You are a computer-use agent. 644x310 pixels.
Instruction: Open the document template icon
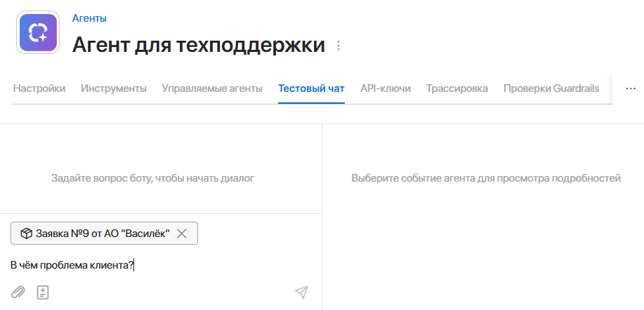point(43,292)
